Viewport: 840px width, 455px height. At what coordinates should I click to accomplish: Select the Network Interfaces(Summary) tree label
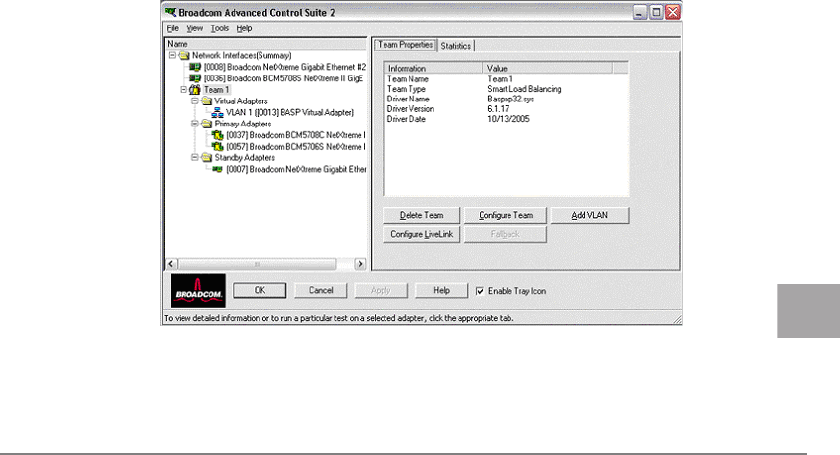pyautogui.click(x=242, y=56)
